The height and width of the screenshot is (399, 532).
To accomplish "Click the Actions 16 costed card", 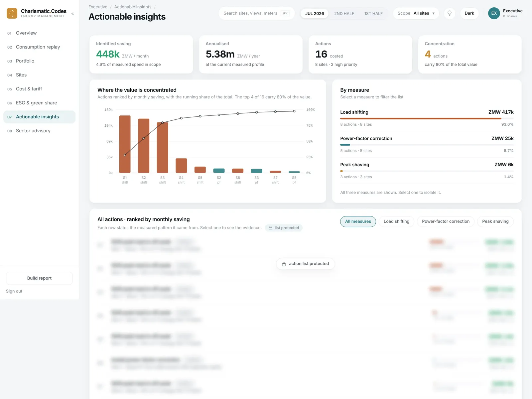I will [360, 55].
